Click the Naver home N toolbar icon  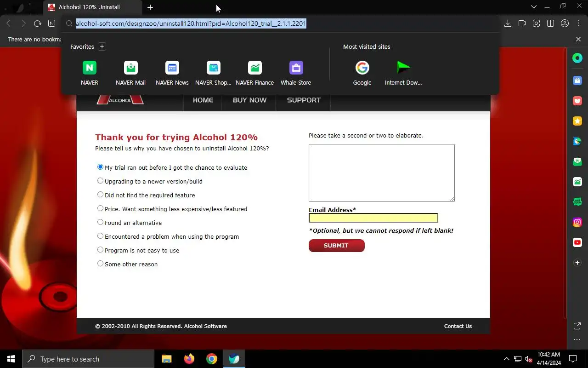[51, 23]
